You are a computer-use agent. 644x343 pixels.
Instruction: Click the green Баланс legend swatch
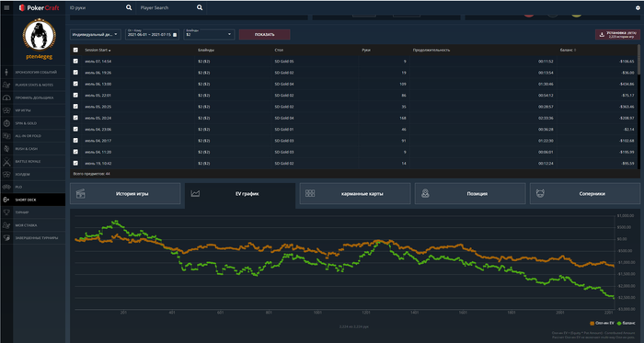pyautogui.click(x=619, y=324)
